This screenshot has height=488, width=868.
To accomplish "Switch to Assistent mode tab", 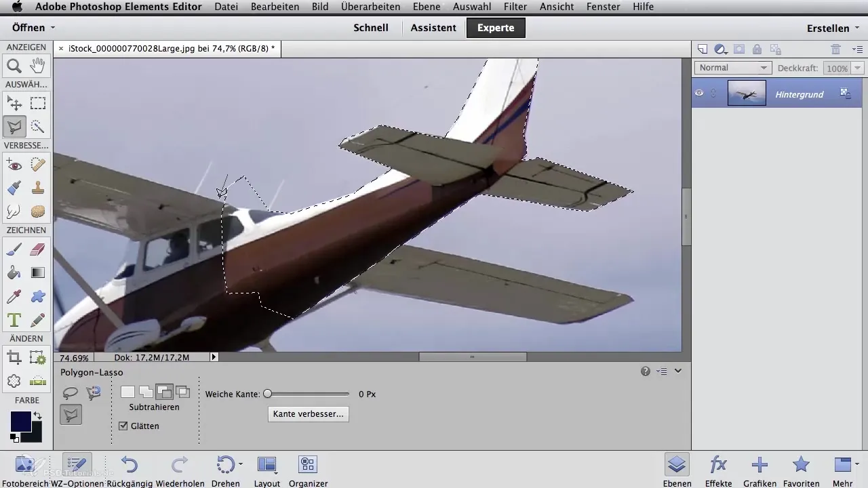I will tap(433, 28).
